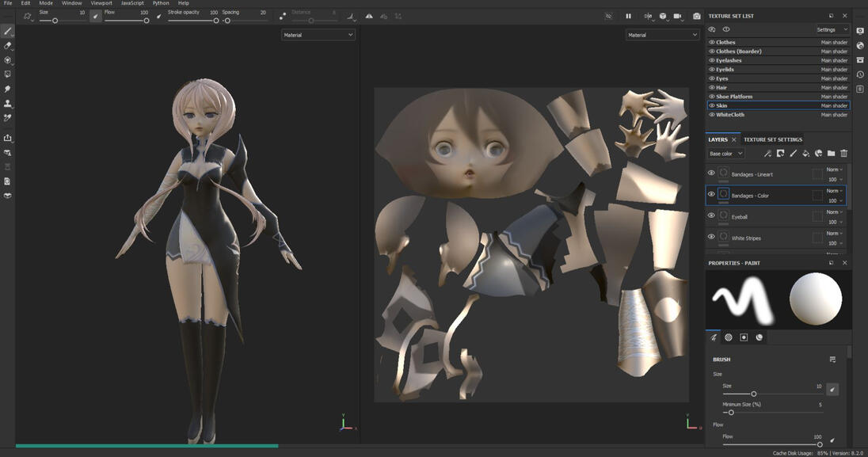The image size is (868, 457).
Task: Open the Viewport menu
Action: tap(101, 3)
